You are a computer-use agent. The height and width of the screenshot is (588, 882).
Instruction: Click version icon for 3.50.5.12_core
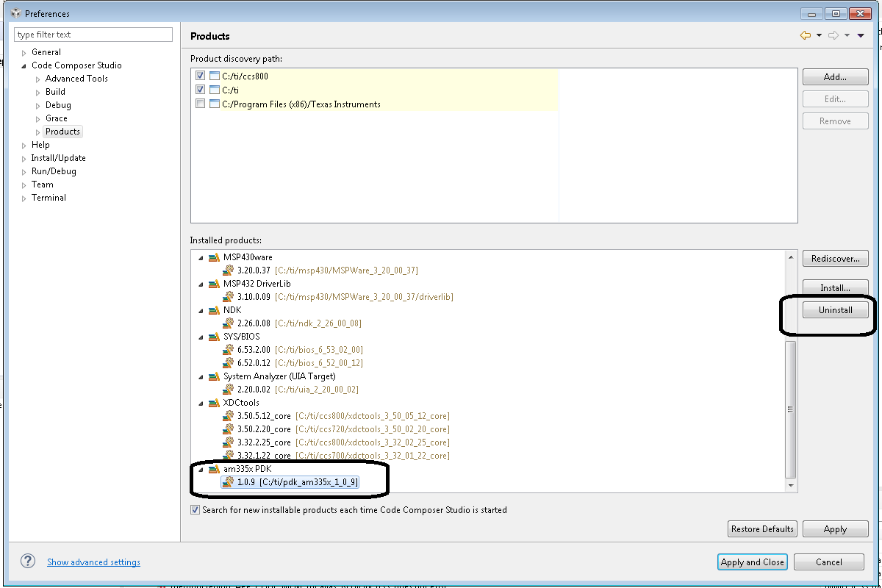[229, 416]
